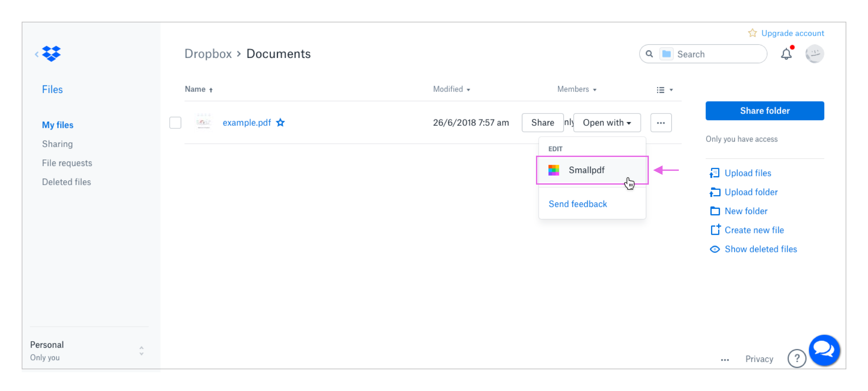This screenshot has width=868, height=391.
Task: Click the Show deleted files eye icon
Action: pos(715,249)
